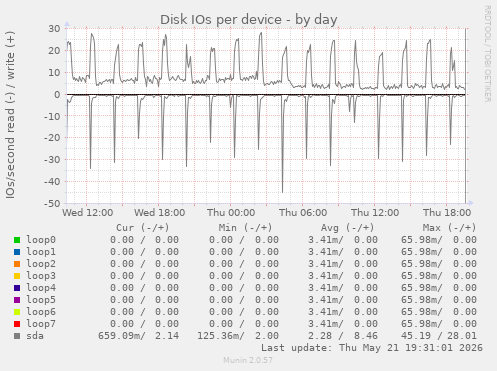Select the loop0 legend label
Image resolution: width=497 pixels, height=371 pixels.
tap(41, 240)
